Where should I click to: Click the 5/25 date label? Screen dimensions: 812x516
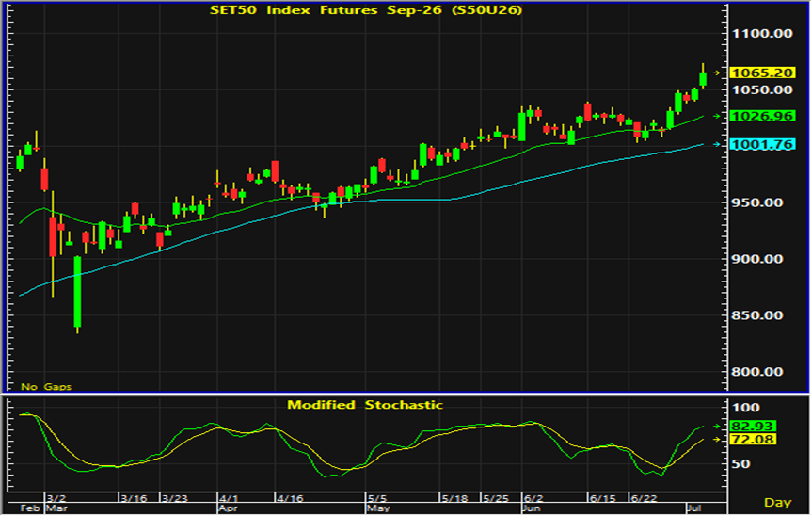(x=496, y=498)
